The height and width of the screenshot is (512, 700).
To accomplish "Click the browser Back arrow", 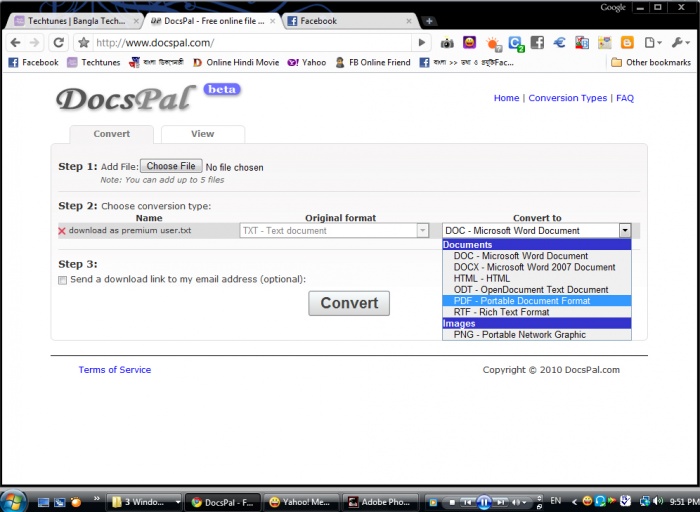I will coord(16,43).
